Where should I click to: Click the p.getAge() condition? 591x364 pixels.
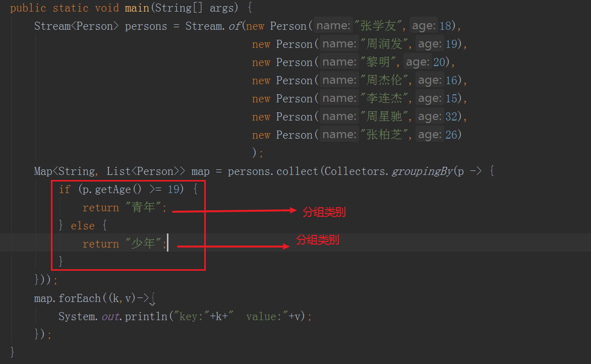coord(112,189)
